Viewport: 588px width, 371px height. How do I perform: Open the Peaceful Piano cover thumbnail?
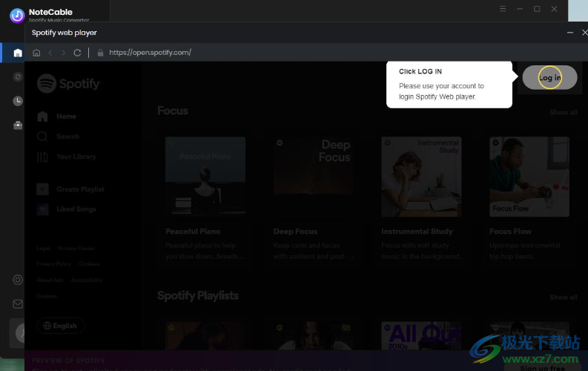click(x=205, y=177)
